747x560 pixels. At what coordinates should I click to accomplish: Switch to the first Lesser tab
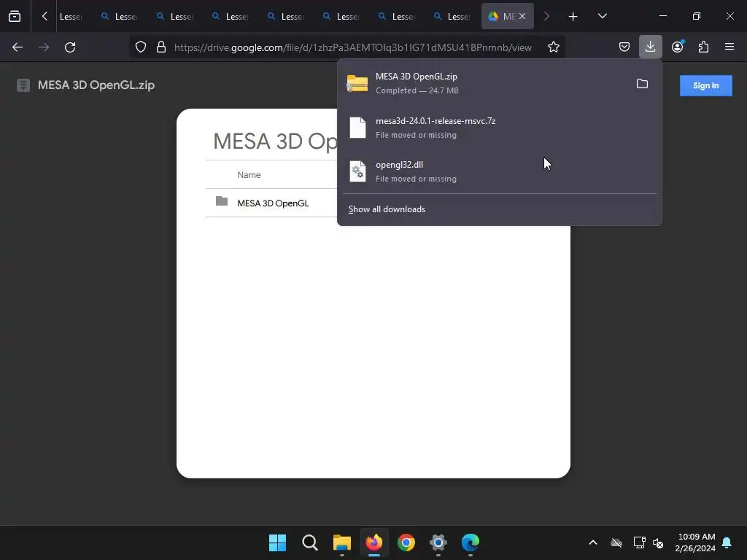coord(70,16)
